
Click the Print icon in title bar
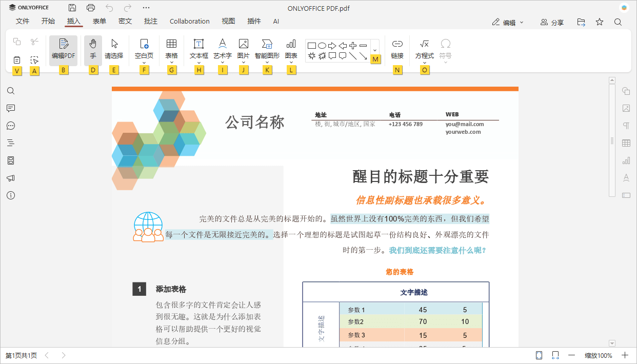pos(91,8)
